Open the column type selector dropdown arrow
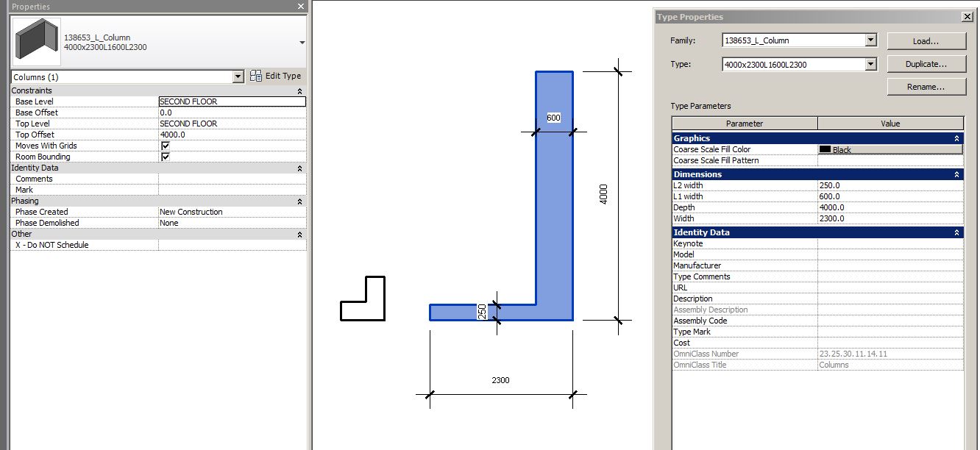 (x=302, y=43)
